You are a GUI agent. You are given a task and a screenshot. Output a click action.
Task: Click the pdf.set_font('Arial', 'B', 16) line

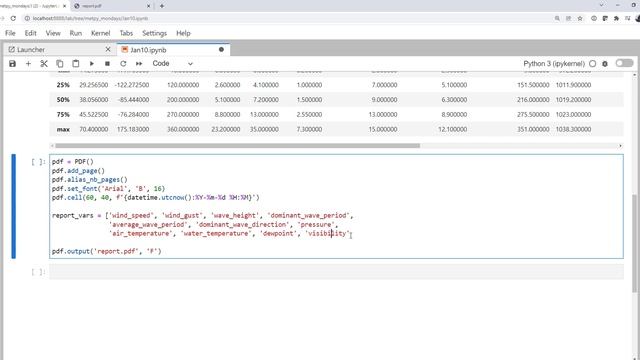pos(108,189)
